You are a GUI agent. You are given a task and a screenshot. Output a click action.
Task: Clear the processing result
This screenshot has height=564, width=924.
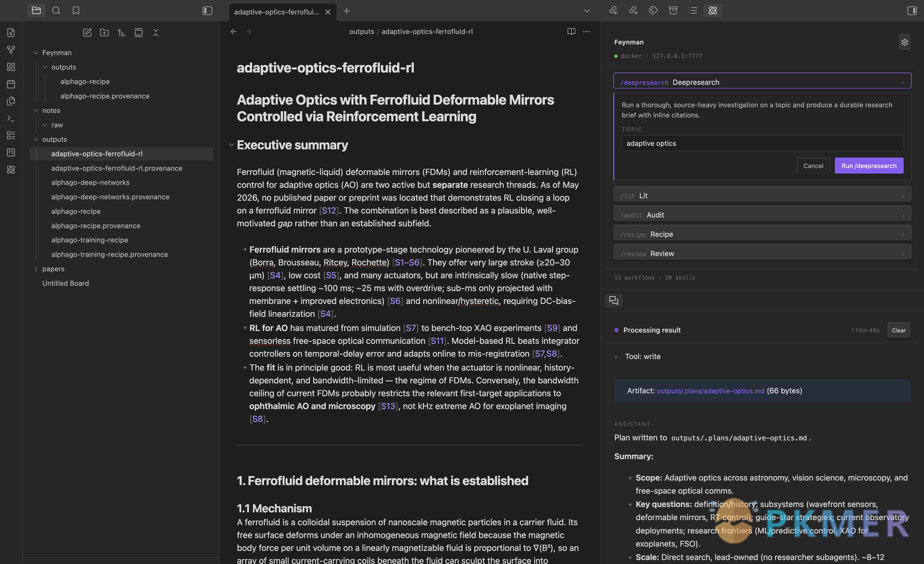point(899,330)
